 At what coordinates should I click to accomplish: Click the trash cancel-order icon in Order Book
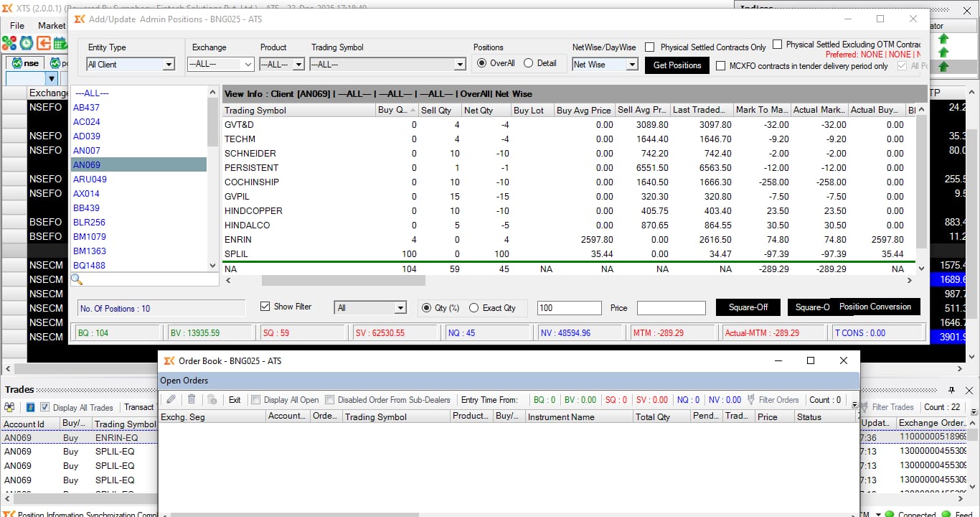coord(192,400)
